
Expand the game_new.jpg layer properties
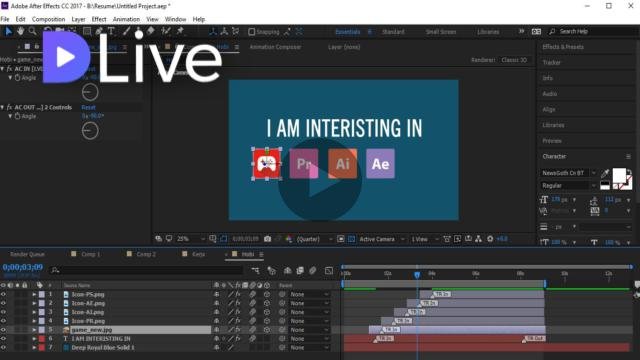click(34, 330)
